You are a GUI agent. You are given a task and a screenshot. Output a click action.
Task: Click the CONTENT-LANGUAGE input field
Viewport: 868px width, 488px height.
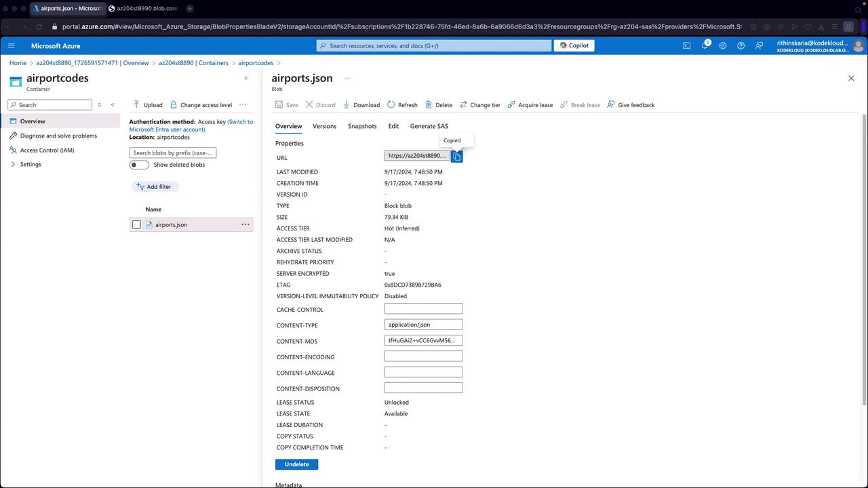(423, 371)
